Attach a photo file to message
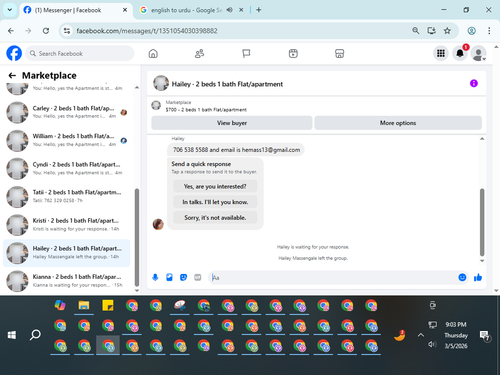This screenshot has width=500, height=375. point(169,277)
